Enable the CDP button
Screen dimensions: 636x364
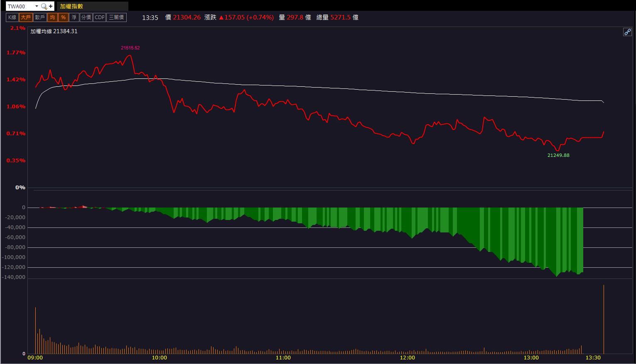point(100,17)
